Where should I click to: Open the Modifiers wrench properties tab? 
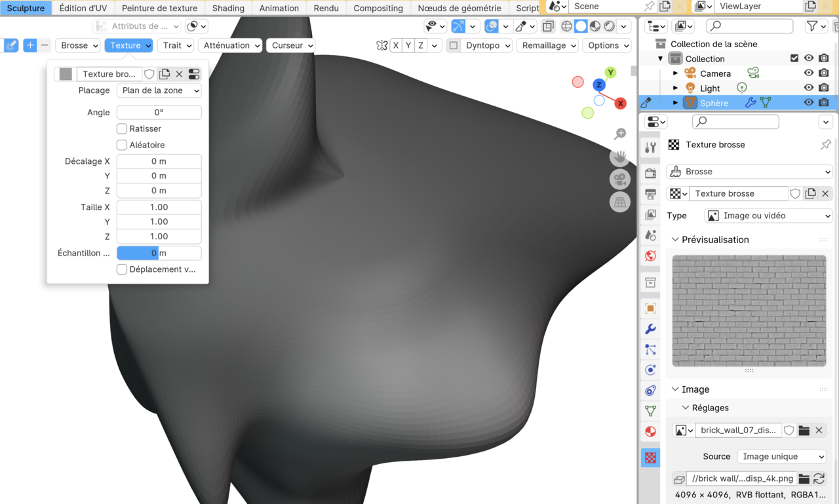tap(650, 329)
